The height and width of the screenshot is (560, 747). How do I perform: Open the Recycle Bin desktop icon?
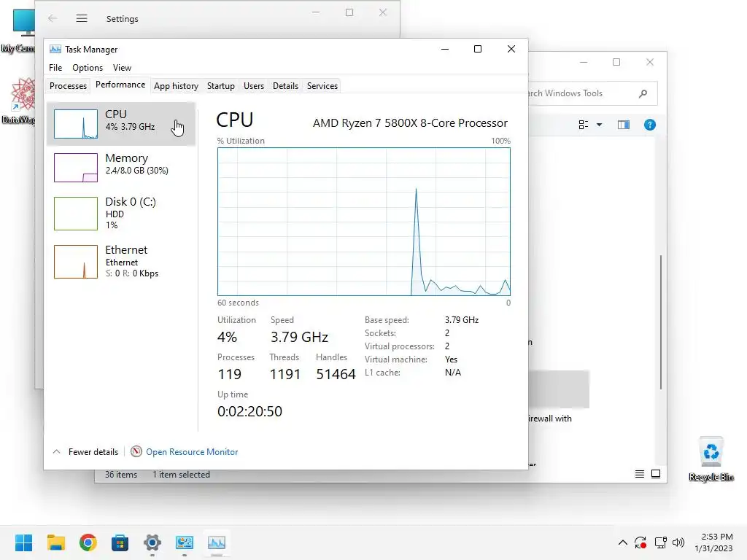(x=711, y=458)
